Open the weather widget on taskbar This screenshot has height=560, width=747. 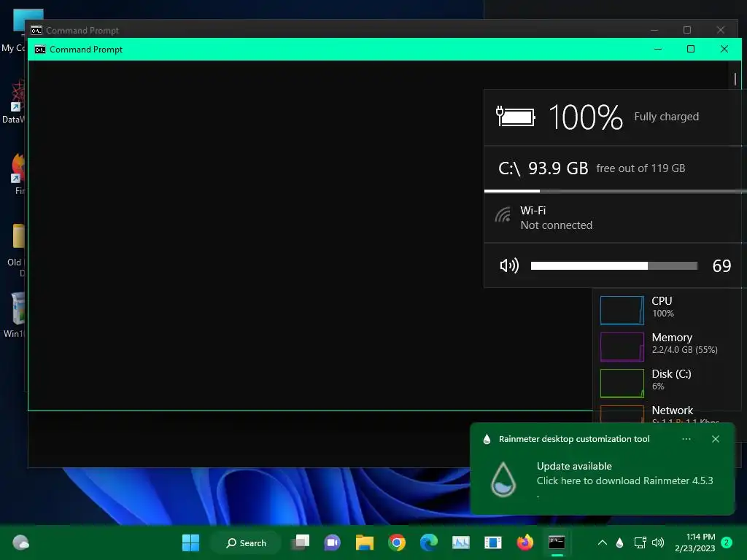(x=20, y=542)
